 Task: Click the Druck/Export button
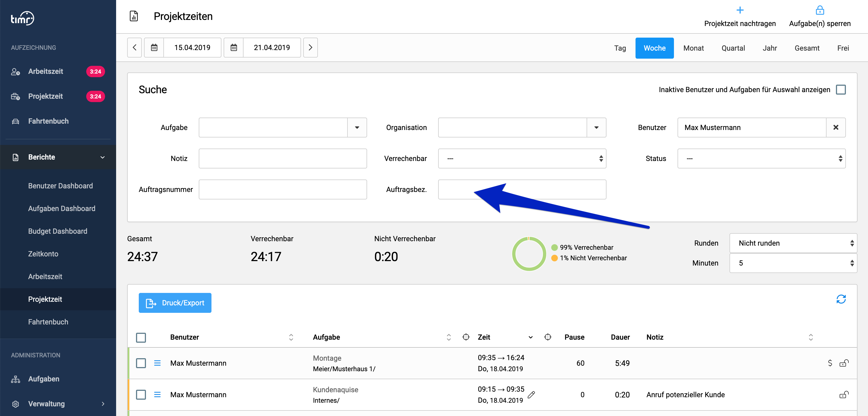click(175, 303)
